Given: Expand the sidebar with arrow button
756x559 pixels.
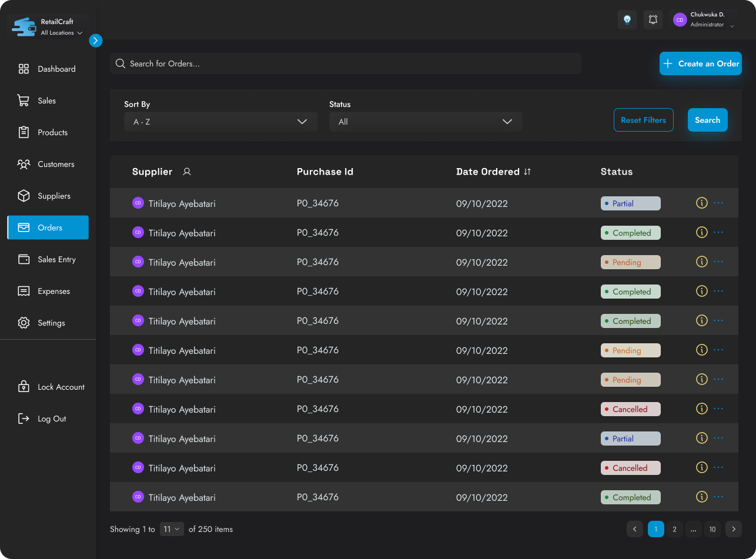Looking at the screenshot, I should tap(96, 41).
